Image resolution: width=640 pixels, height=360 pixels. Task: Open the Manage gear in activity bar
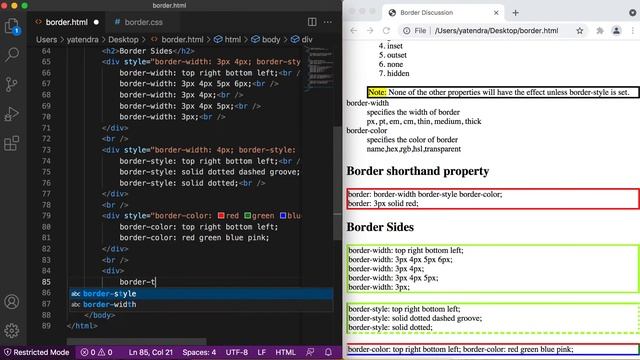pyautogui.click(x=11, y=330)
